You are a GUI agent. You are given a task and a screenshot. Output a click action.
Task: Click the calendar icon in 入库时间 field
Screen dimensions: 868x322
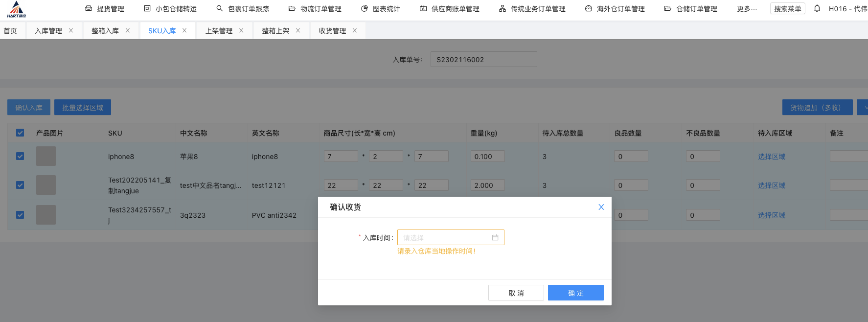coord(495,237)
